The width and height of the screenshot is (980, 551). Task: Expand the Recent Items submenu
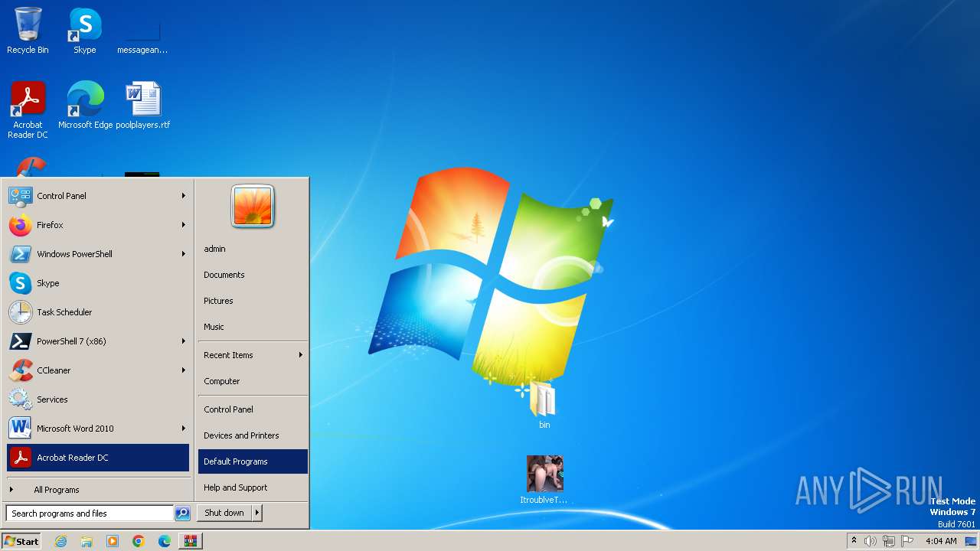[x=253, y=355]
